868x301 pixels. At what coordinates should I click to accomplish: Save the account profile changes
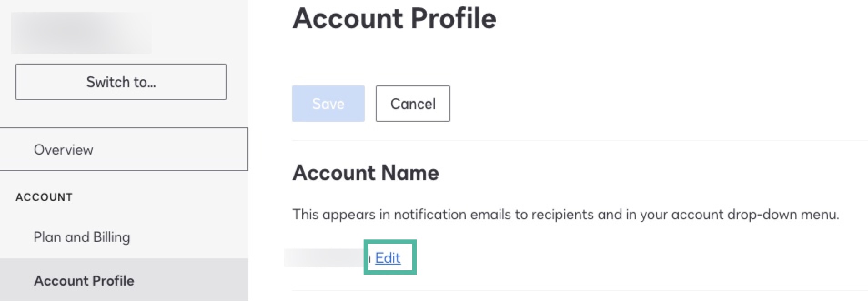328,104
